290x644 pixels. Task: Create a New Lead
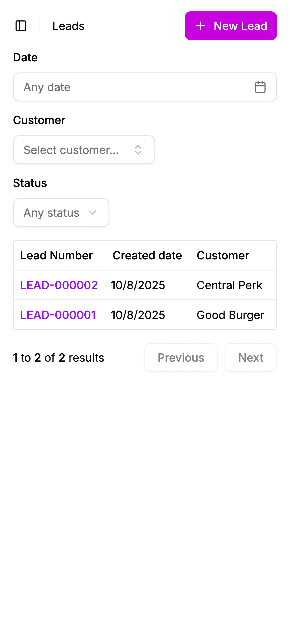pos(230,26)
